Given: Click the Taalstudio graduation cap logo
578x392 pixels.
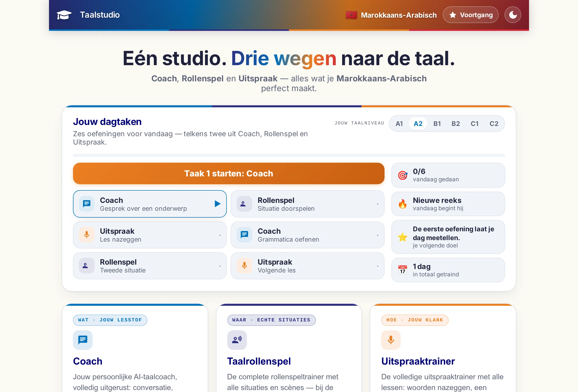Looking at the screenshot, I should pyautogui.click(x=64, y=15).
